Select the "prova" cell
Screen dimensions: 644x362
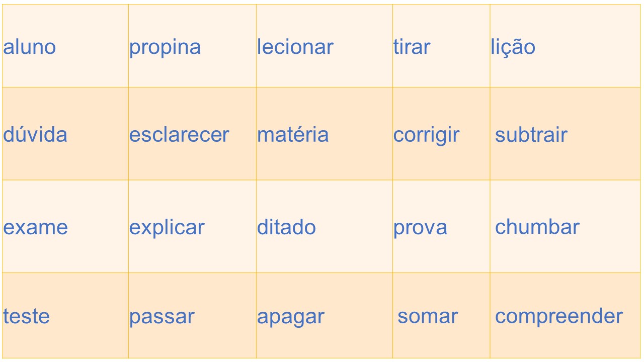coord(421,227)
